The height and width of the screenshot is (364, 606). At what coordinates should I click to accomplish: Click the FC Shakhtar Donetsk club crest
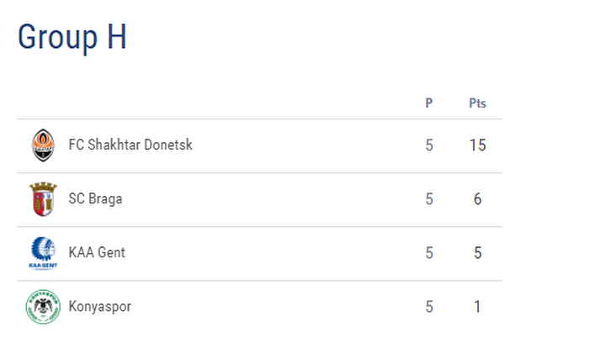(x=43, y=145)
